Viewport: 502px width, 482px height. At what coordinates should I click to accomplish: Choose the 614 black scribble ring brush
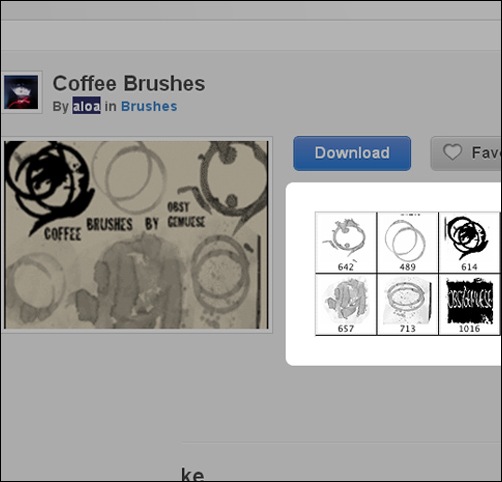click(469, 242)
